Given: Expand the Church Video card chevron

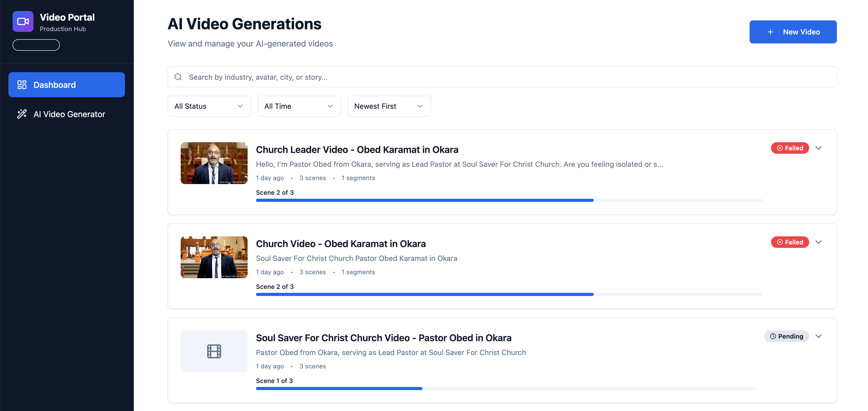Looking at the screenshot, I should [x=819, y=242].
